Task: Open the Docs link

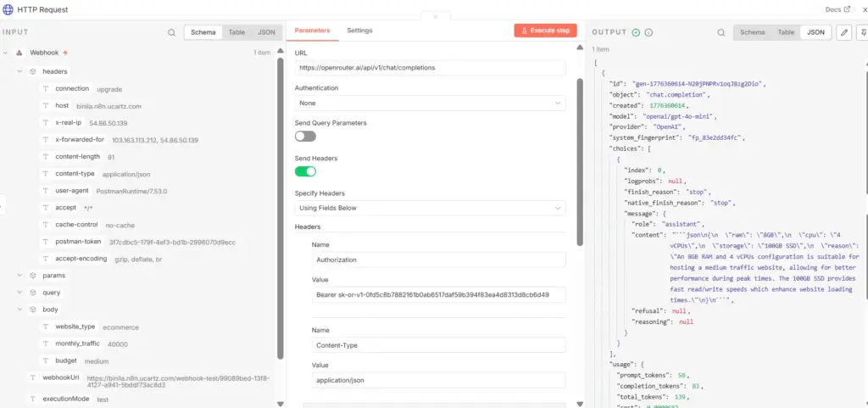Action: tap(833, 9)
